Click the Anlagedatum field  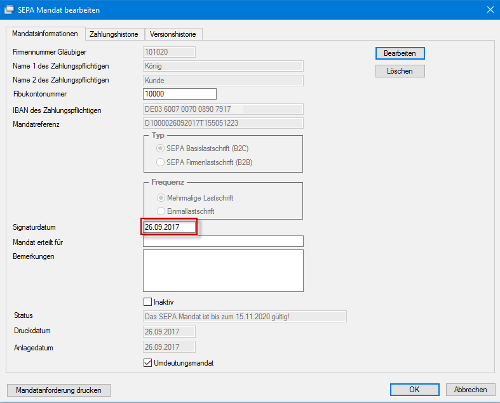click(169, 347)
